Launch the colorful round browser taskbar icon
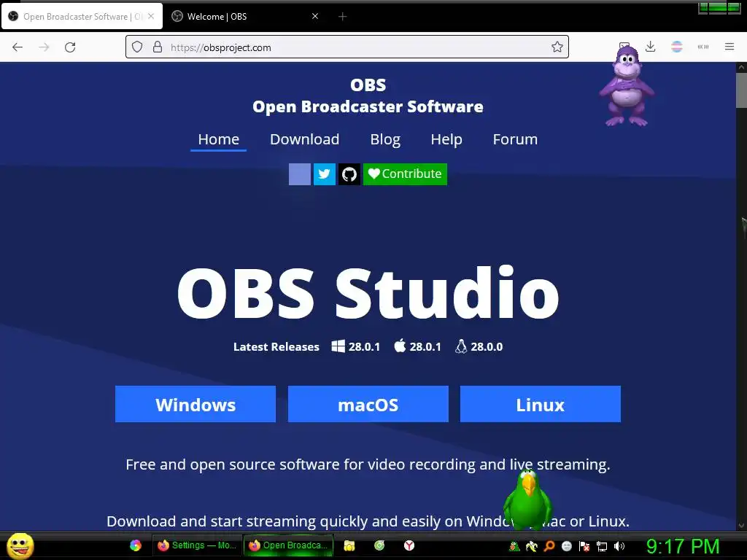The image size is (747, 560). pos(136,545)
